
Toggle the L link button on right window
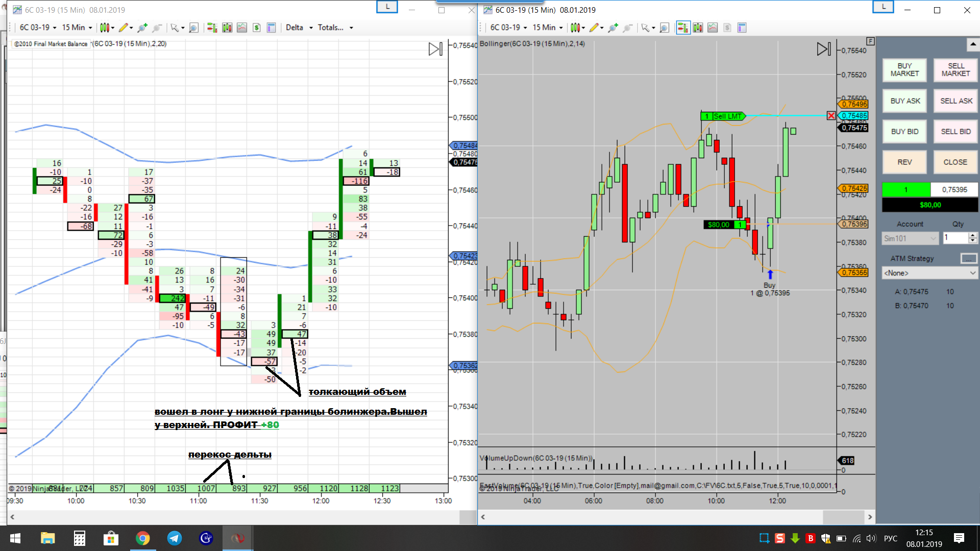click(883, 7)
